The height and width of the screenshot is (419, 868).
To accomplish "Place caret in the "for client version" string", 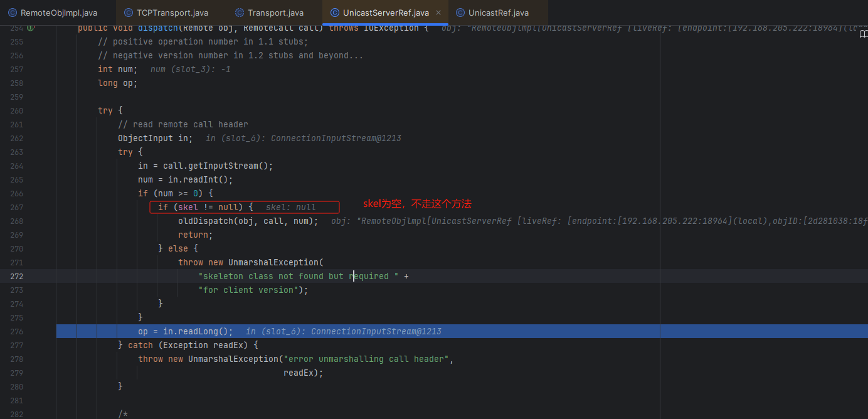I will click(x=248, y=290).
